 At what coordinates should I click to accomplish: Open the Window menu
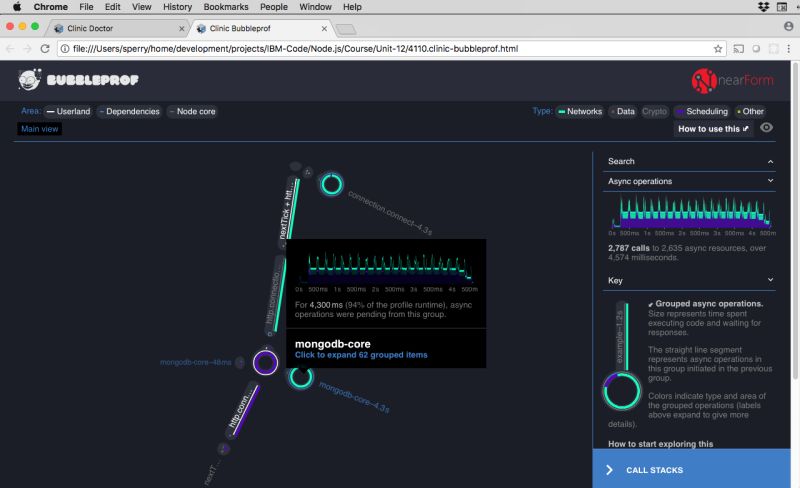pos(315,7)
